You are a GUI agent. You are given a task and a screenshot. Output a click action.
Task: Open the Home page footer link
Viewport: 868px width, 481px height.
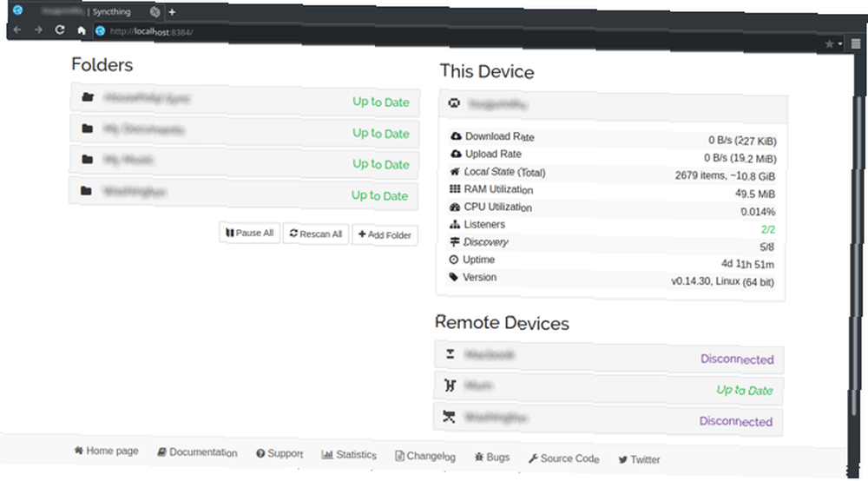click(106, 451)
